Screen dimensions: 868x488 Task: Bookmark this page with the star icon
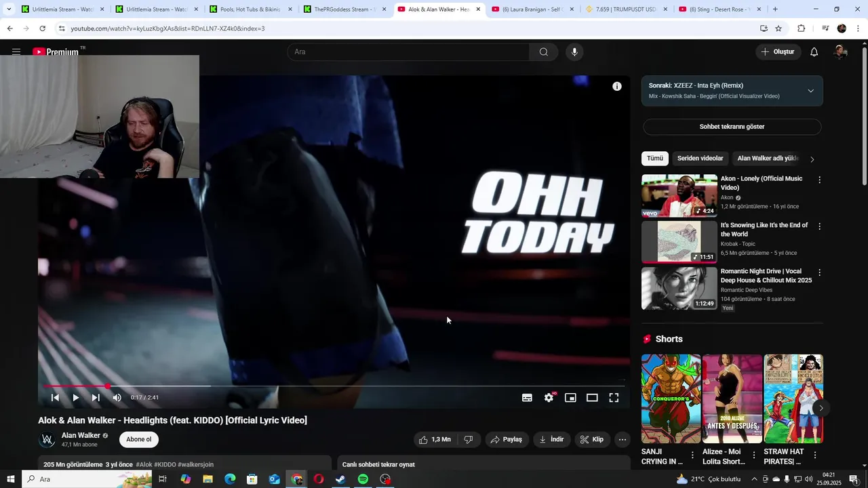tap(778, 28)
